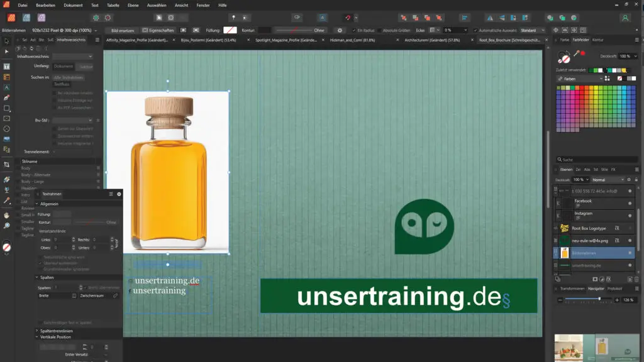Toggle visibility of Facebook layer

(x=630, y=203)
